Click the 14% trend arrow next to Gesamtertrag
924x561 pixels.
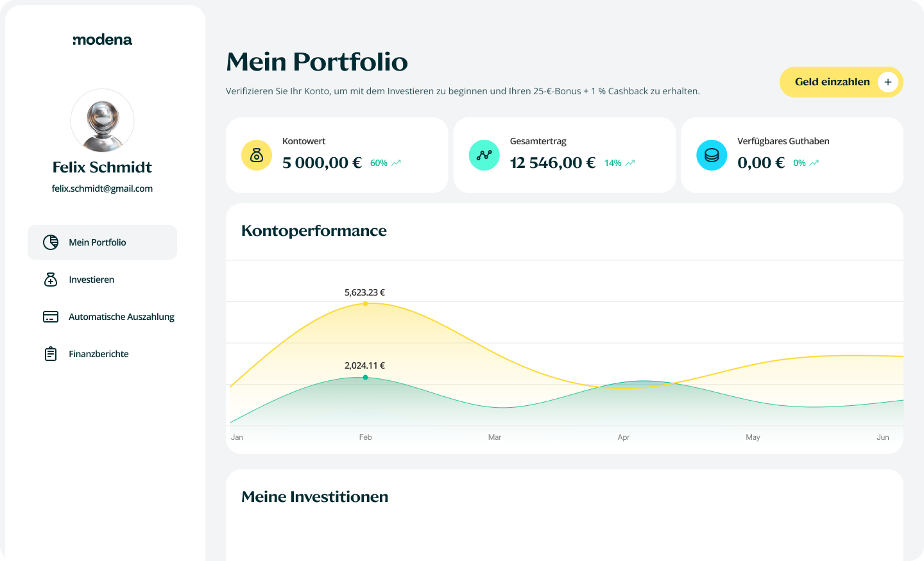[x=630, y=163]
